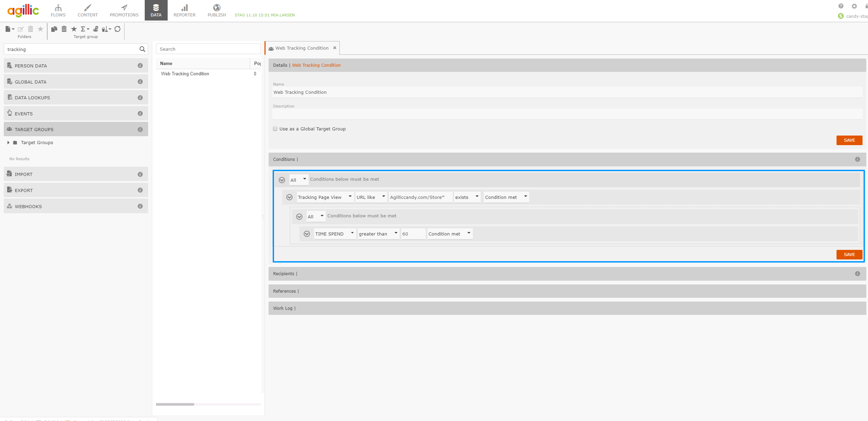This screenshot has height=421, width=868.
Task: Expand the Target Groups folder tree
Action: click(9, 142)
